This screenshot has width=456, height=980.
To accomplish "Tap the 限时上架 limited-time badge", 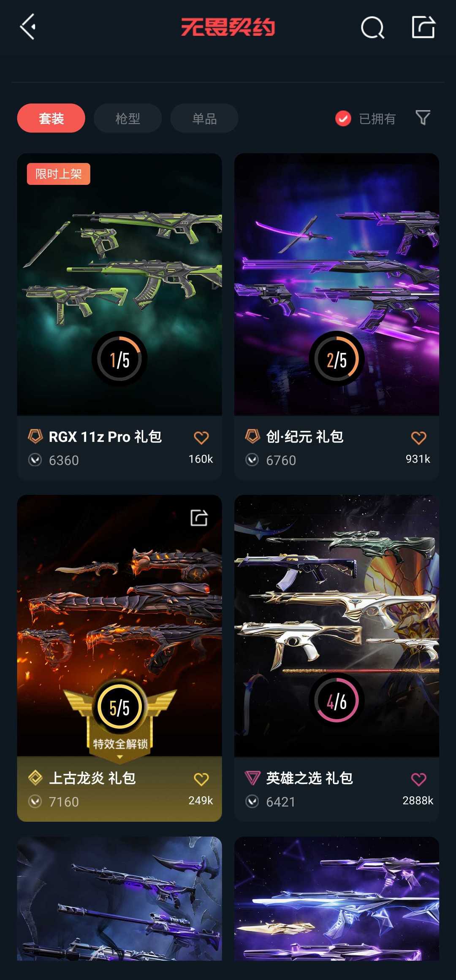I will (x=59, y=174).
